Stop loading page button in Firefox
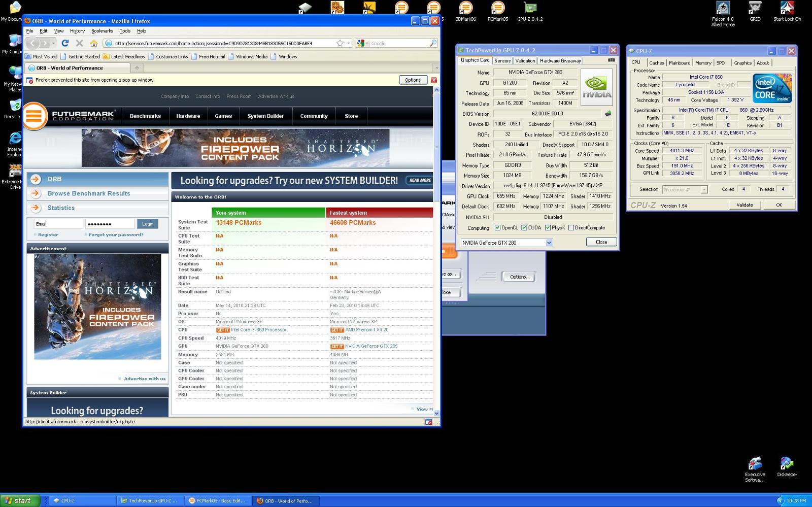 point(79,43)
